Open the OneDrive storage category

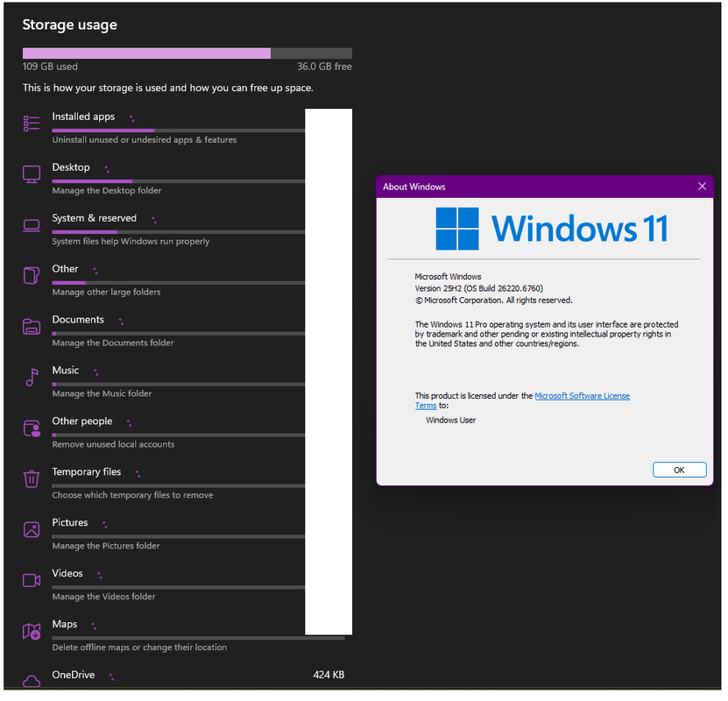click(187, 678)
